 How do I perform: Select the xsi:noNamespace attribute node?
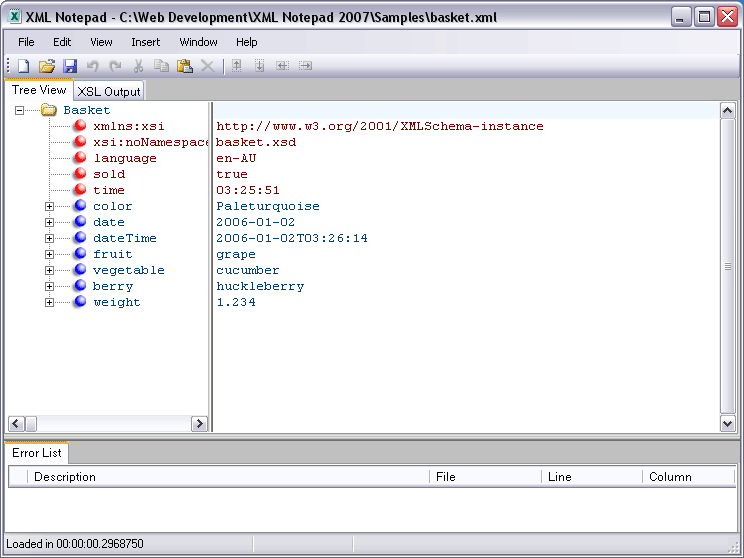pos(150,142)
